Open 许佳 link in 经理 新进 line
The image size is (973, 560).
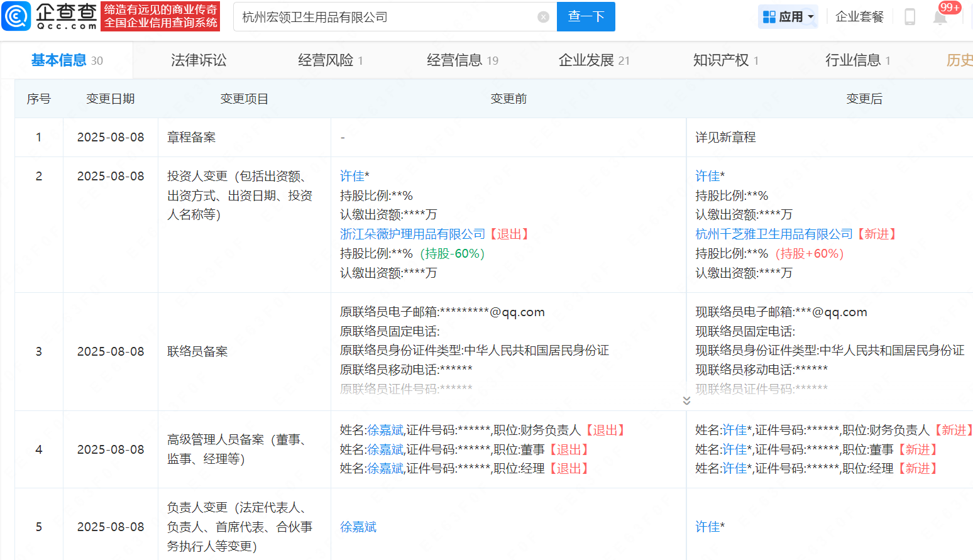[x=735, y=469]
